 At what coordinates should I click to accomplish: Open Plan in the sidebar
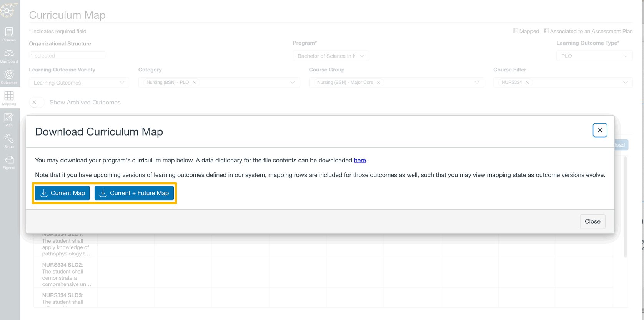point(9,120)
